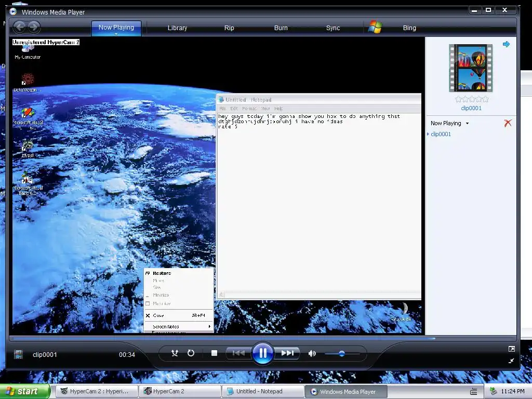Click the elapsed time 00:34
Image resolution: width=532 pixels, height=399 pixels.
point(127,355)
